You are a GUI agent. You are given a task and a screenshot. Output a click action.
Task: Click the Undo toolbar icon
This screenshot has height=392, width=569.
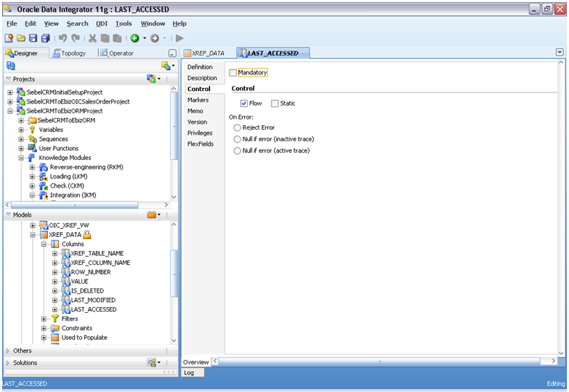pos(63,38)
